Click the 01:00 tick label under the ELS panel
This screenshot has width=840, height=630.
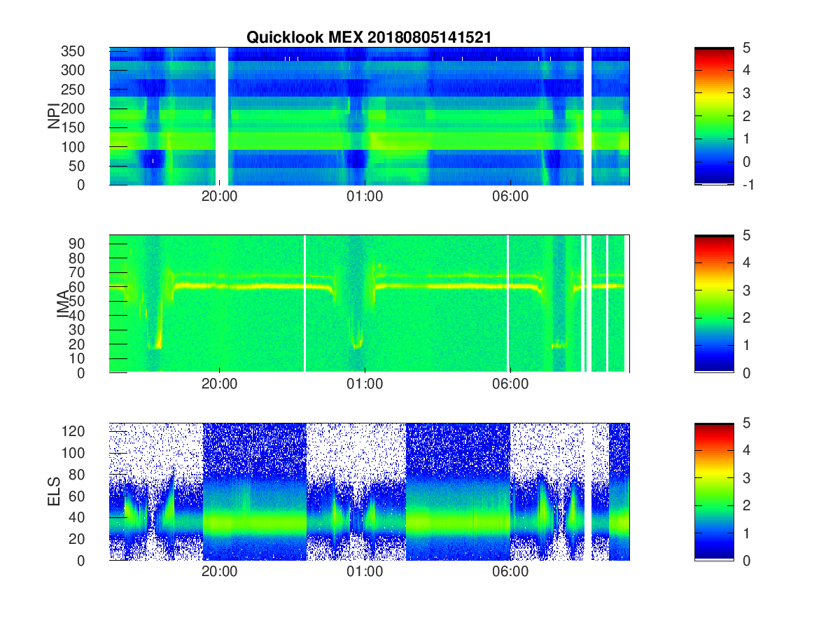[365, 573]
